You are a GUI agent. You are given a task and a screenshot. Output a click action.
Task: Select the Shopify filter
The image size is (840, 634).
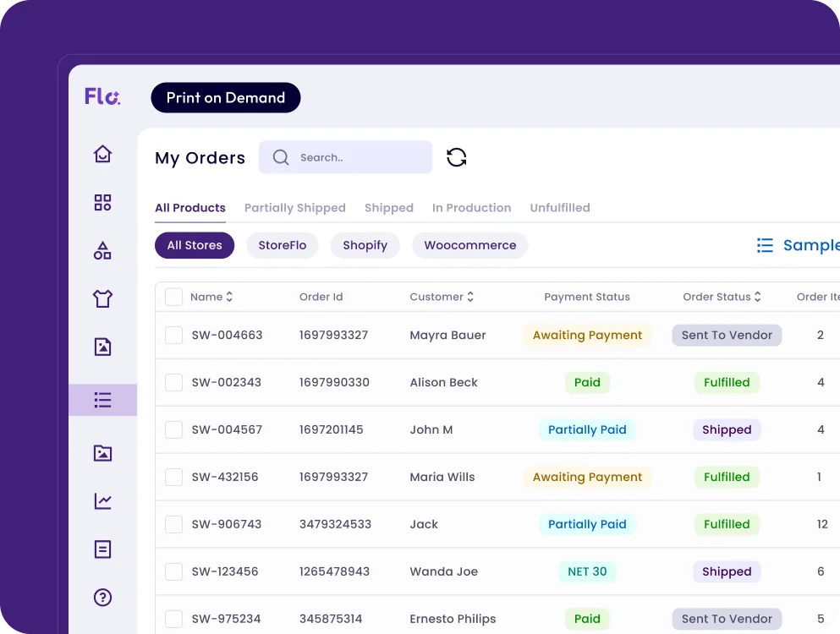365,245
